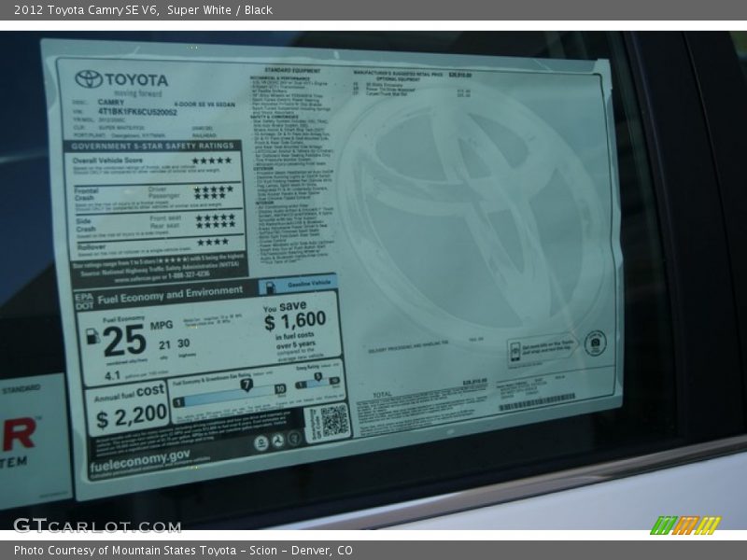747x560 pixels.
Task: Click the camera icon on right edge
Action: [x=595, y=344]
